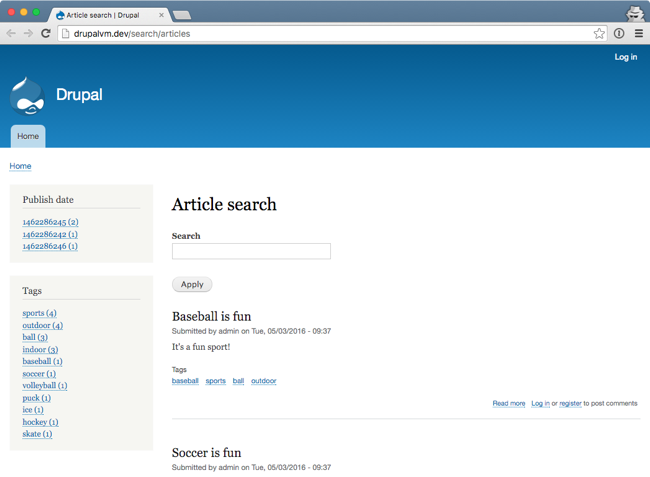Open the Baseball is fun article title
Screen dimensions: 650x477
[211, 316]
